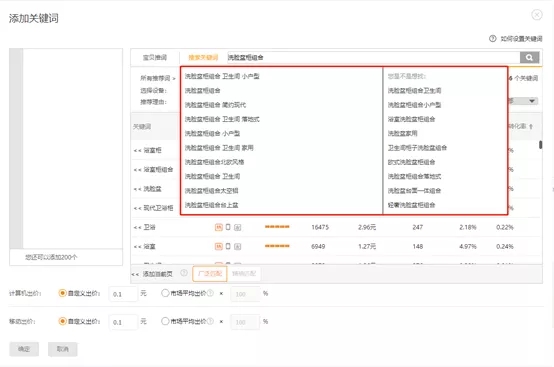Click 移动出价 percentage field 100
The height and width of the screenshot is (367, 554).
pyautogui.click(x=245, y=322)
